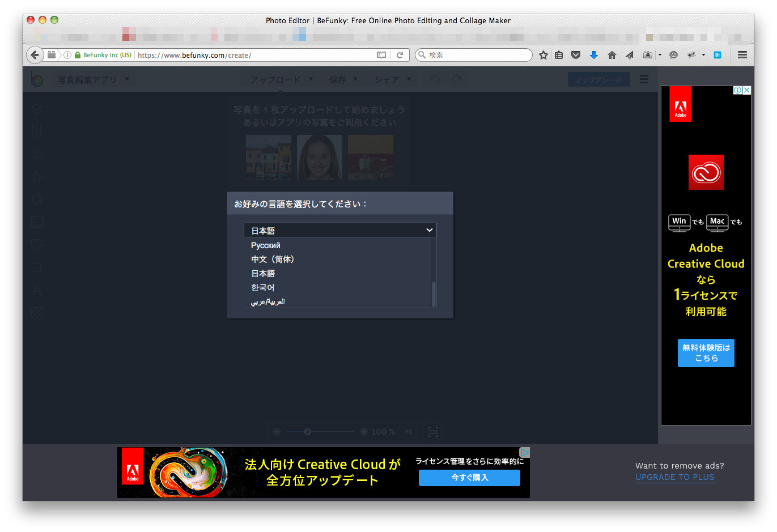Image resolution: width=777 pixels, height=532 pixels.
Task: Select the Overlays badge icon in sidebar
Action: (37, 267)
